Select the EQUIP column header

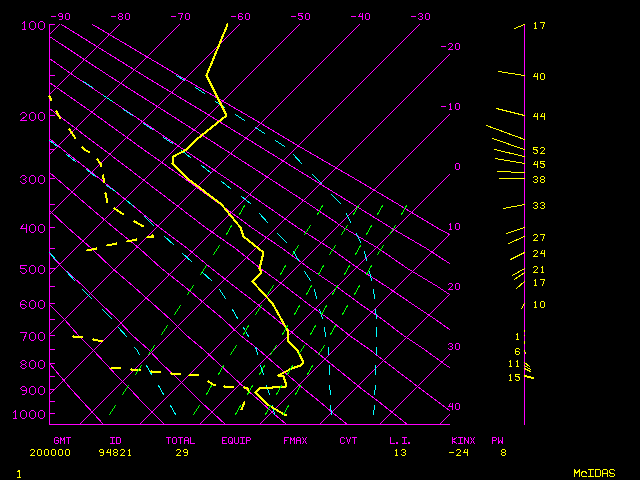237,440
